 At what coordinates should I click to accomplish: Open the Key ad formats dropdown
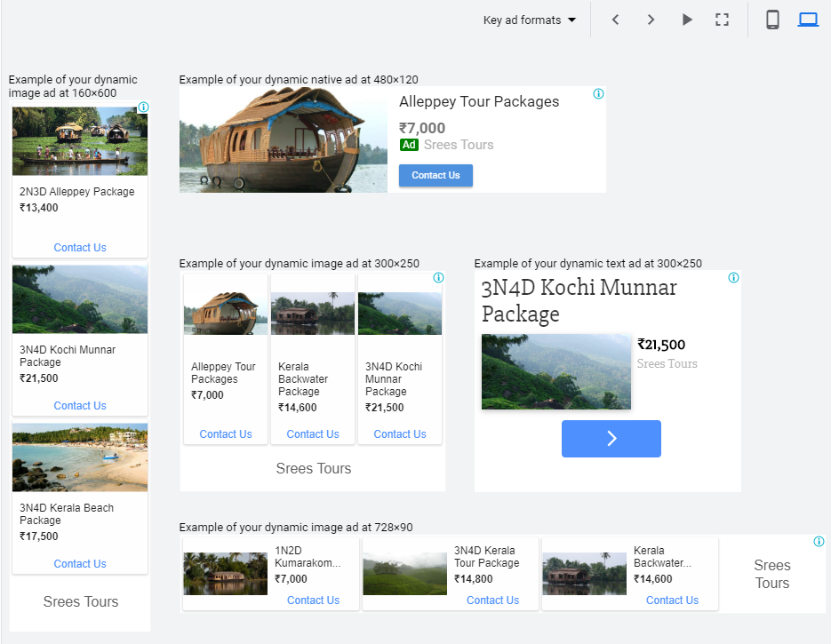pyautogui.click(x=530, y=20)
